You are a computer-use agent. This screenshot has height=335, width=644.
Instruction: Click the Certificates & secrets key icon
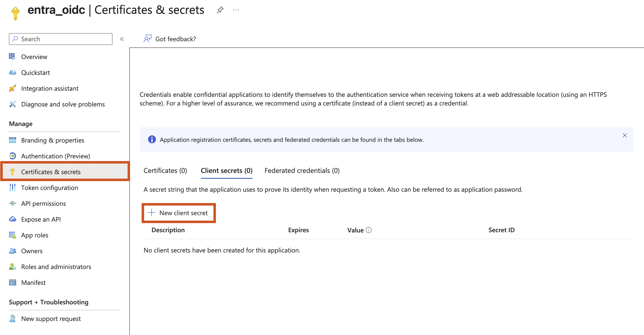pos(12,172)
